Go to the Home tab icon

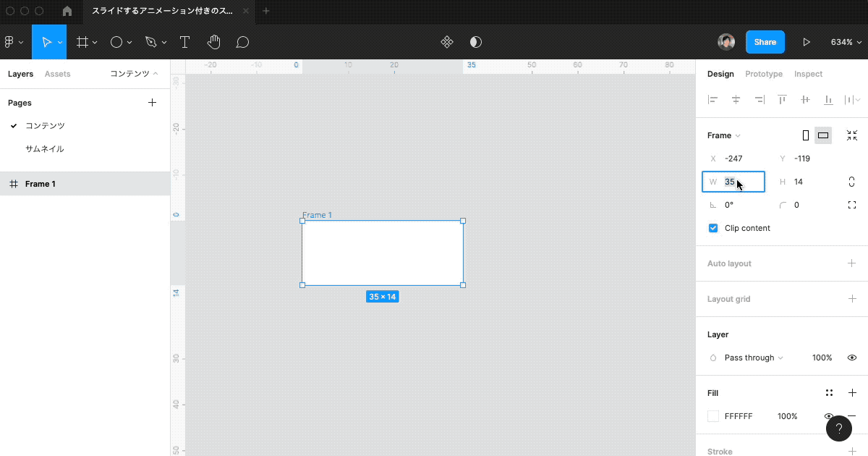tap(67, 11)
